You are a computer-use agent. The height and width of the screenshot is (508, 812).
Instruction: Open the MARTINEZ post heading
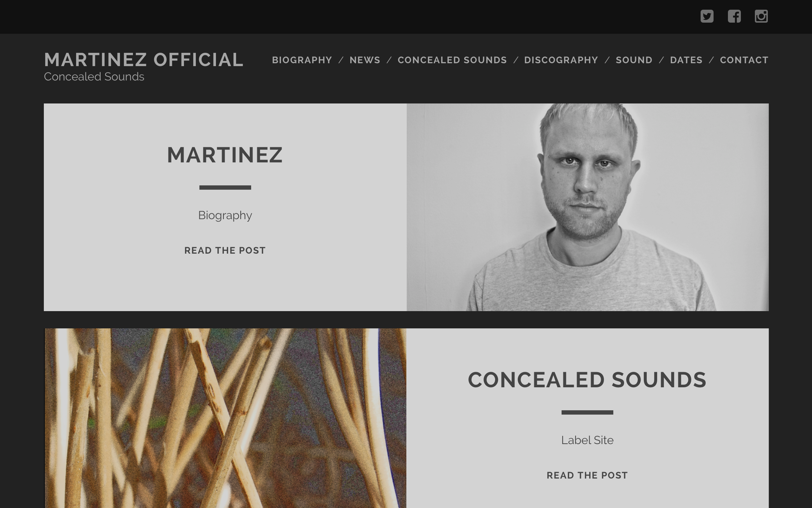(225, 155)
